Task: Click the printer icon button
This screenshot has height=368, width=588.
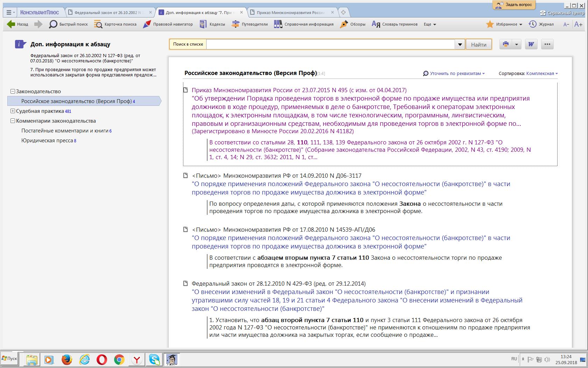Action: [x=505, y=44]
